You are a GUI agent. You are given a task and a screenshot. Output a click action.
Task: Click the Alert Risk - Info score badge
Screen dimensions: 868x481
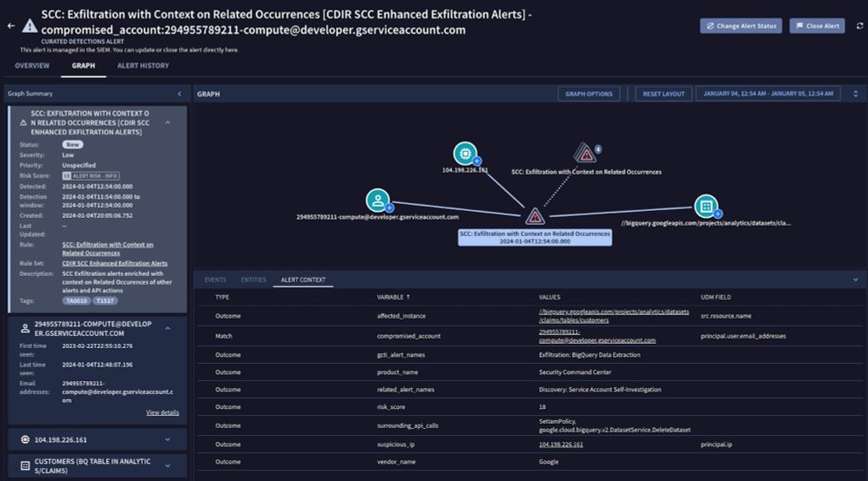click(91, 176)
